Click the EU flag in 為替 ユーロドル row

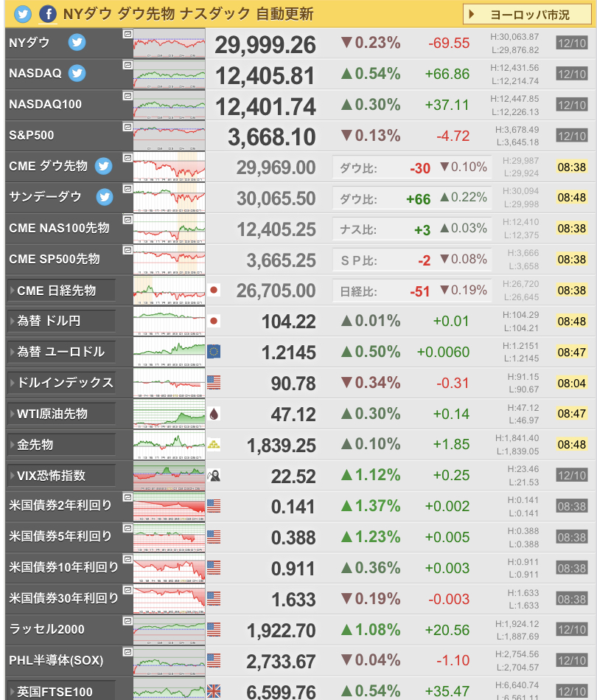click(214, 353)
